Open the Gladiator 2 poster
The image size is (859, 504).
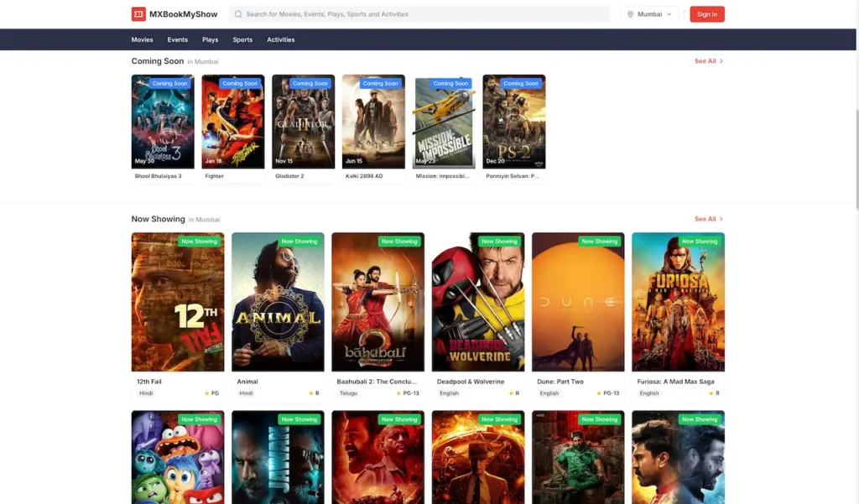pos(303,122)
